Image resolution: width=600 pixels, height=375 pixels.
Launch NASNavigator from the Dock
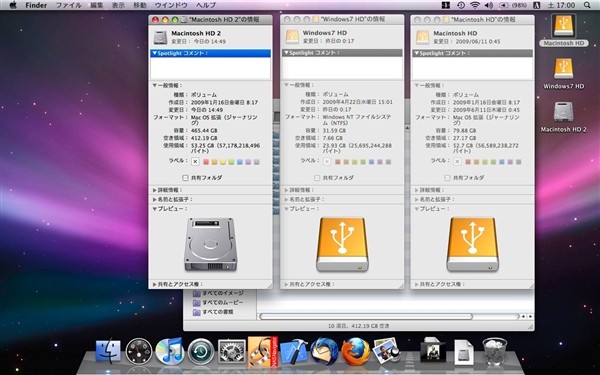tap(262, 351)
